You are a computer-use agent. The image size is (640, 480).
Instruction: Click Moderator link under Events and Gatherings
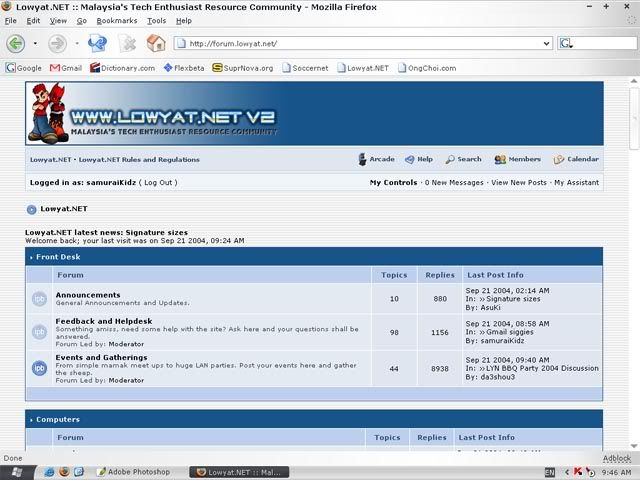(x=126, y=380)
